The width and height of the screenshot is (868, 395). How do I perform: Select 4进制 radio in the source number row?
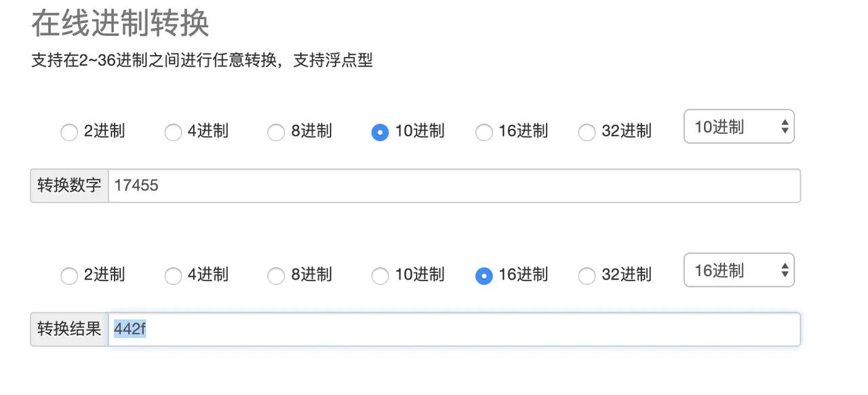(172, 132)
